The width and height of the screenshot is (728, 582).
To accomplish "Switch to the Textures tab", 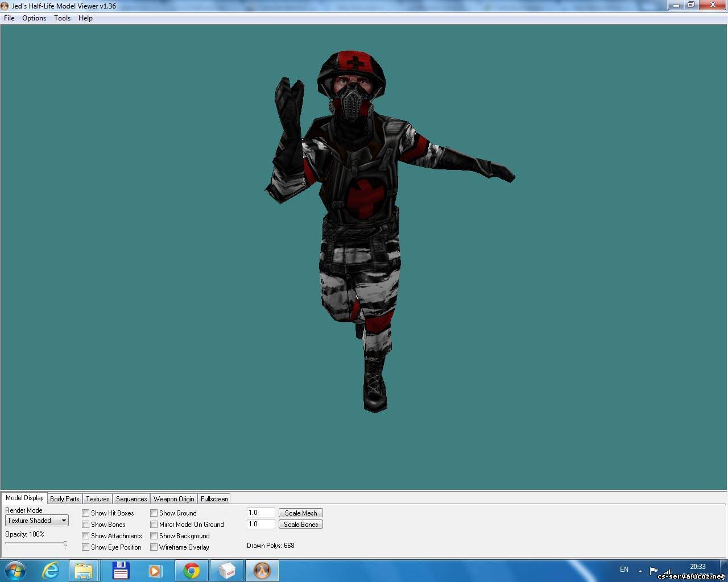I will click(98, 499).
